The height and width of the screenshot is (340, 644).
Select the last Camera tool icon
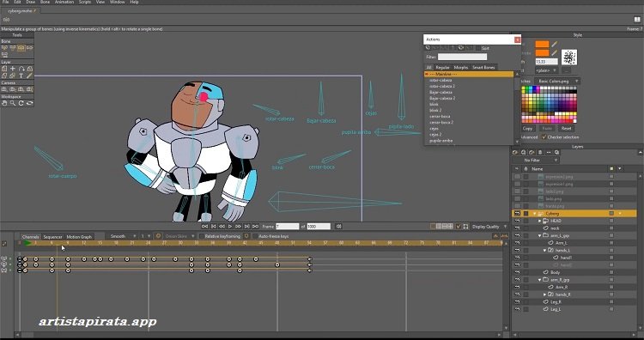click(x=29, y=89)
